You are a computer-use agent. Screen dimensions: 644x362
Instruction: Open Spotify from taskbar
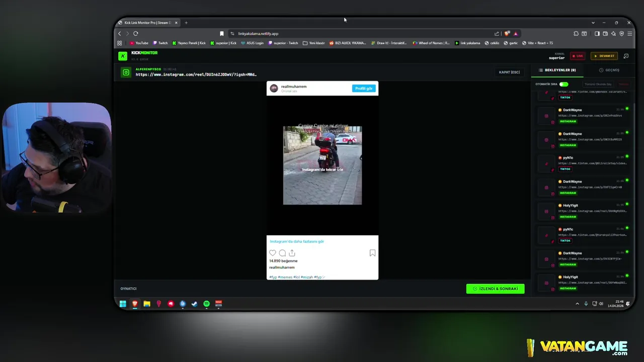(207, 304)
